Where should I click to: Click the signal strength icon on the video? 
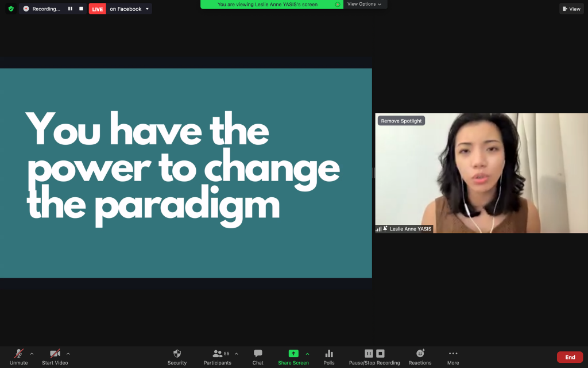click(378, 229)
